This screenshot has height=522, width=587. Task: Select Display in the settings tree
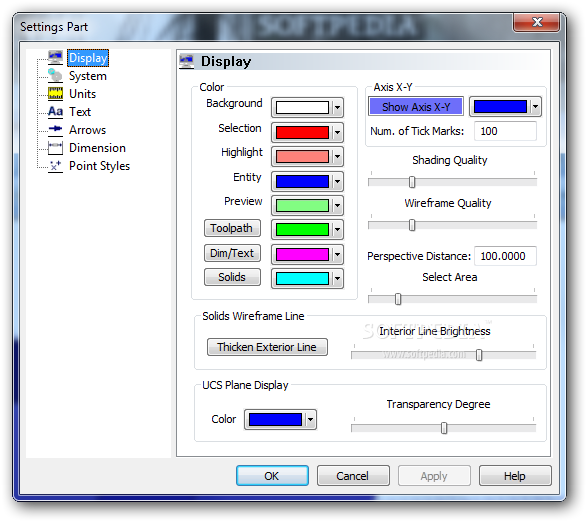pos(88,58)
